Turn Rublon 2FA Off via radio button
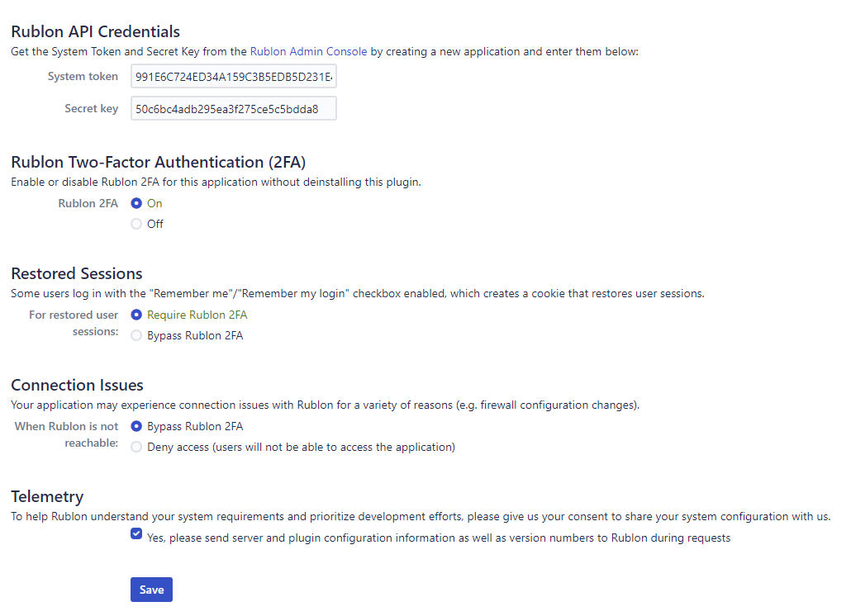The width and height of the screenshot is (851, 616). [136, 224]
